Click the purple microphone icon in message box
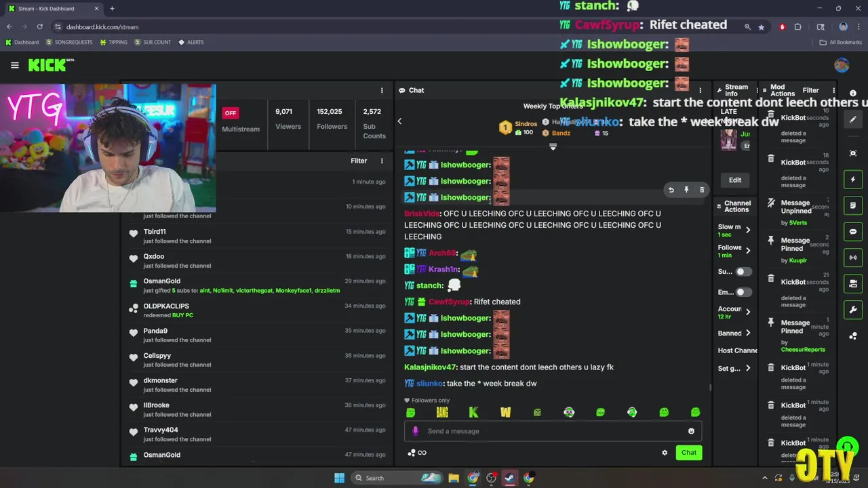This screenshot has height=488, width=868. 416,431
